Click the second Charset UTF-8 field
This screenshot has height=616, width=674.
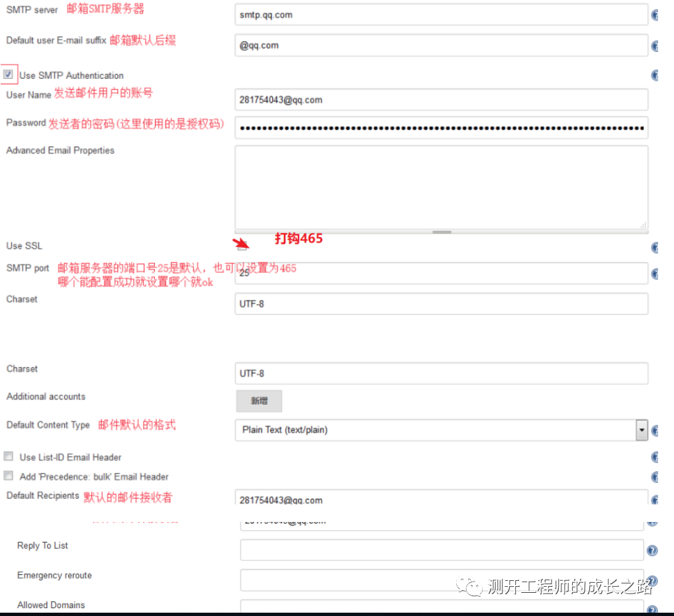click(x=441, y=374)
